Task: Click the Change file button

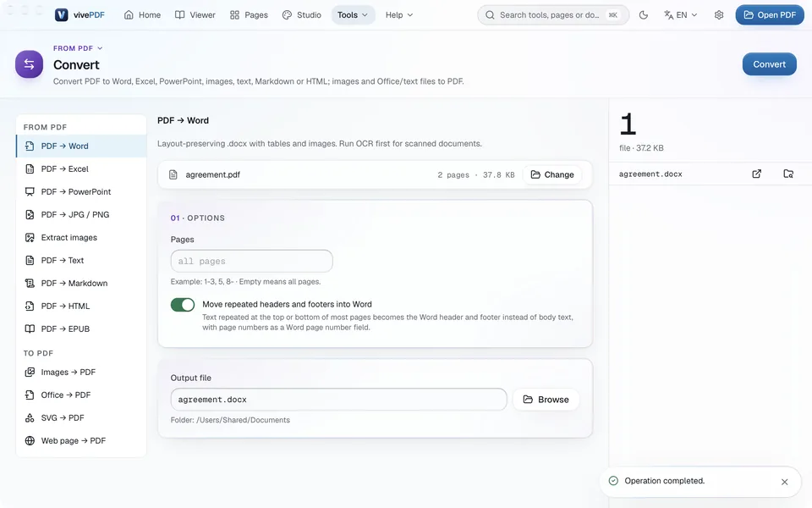Action: coord(552,174)
